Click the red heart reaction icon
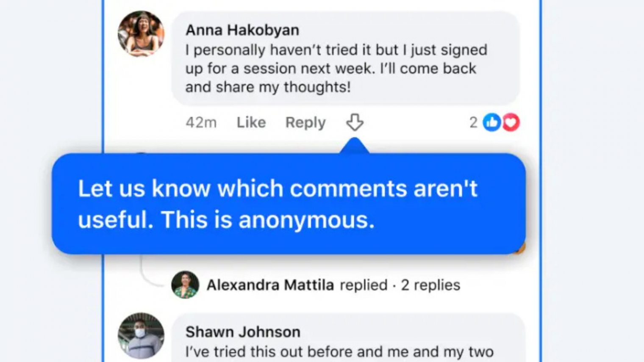The height and width of the screenshot is (362, 644). [x=511, y=122]
